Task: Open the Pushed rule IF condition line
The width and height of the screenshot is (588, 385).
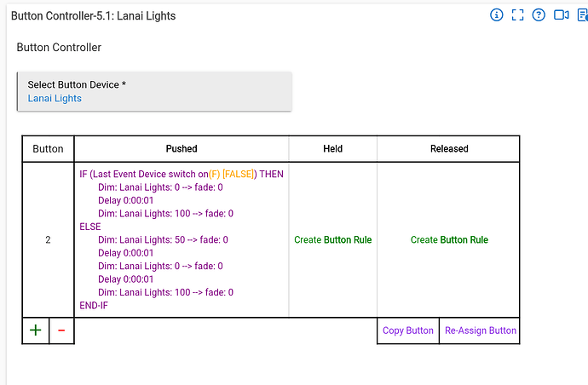Action: pyautogui.click(x=181, y=174)
